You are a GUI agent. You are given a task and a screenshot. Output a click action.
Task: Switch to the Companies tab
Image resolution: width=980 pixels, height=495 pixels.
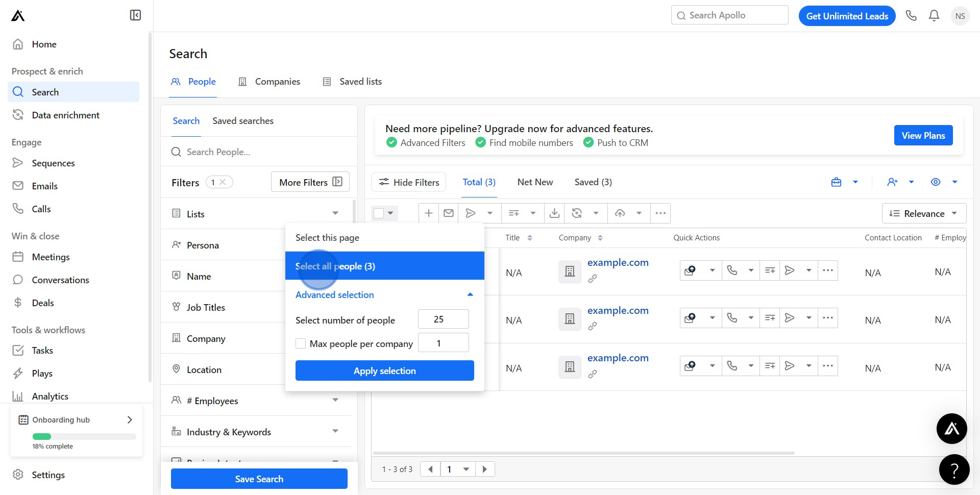(269, 82)
